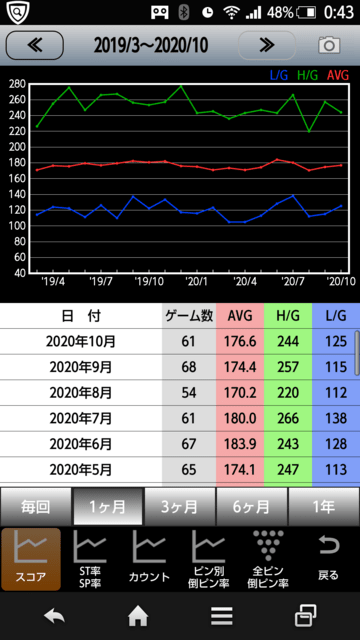Open the ピン別倒ピン率 graph view
Viewport: 360px width, 640px height.
coord(209,559)
